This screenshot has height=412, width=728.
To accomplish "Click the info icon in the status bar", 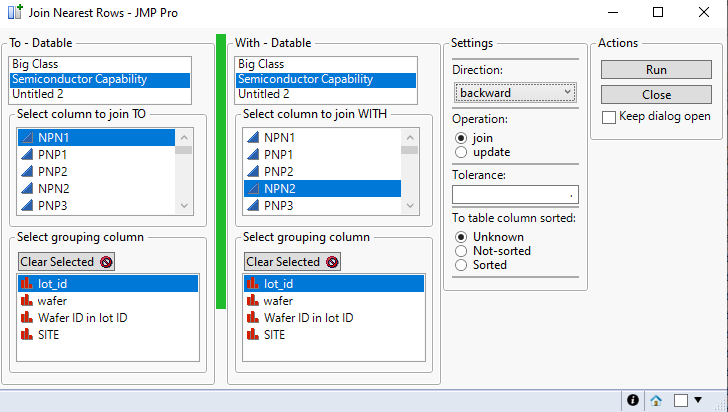I will pyautogui.click(x=633, y=400).
